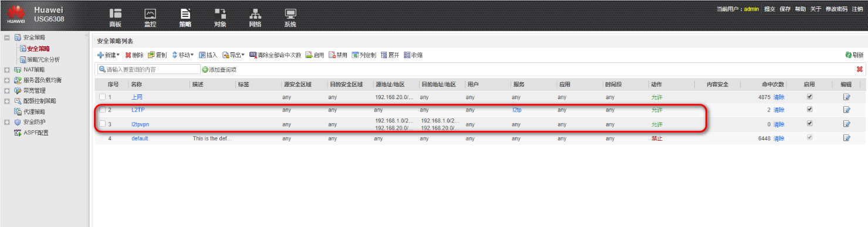The height and width of the screenshot is (227, 868).
Task: Click 清除 link for the default policy
Action: tap(779, 138)
